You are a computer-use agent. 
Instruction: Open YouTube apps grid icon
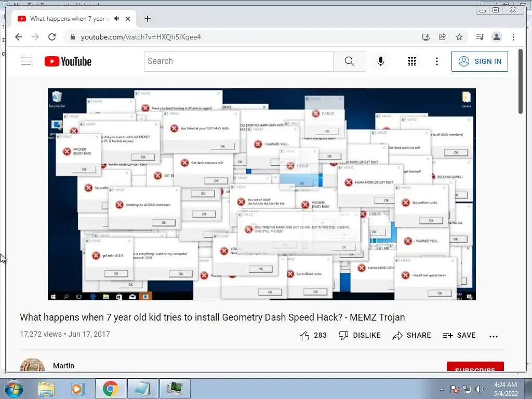pyautogui.click(x=412, y=61)
